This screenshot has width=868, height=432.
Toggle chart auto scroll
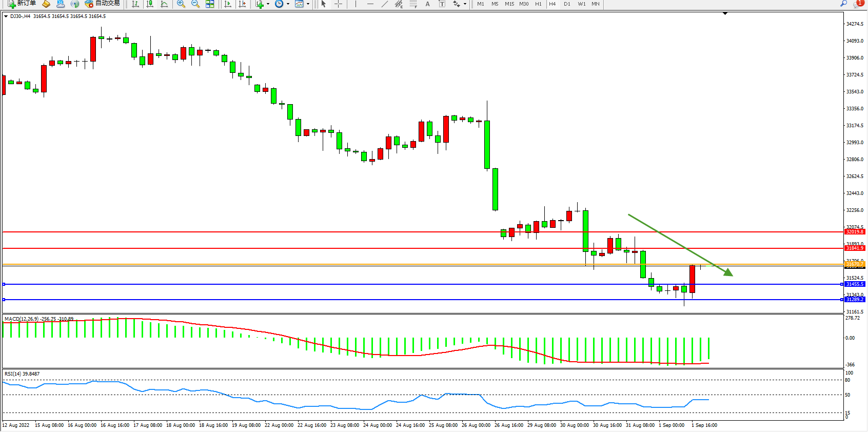click(228, 4)
